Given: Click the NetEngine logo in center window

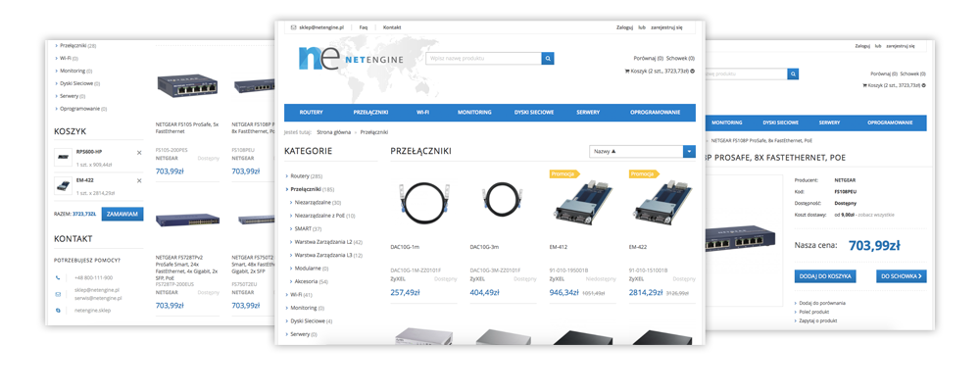Looking at the screenshot, I should 351,59.
